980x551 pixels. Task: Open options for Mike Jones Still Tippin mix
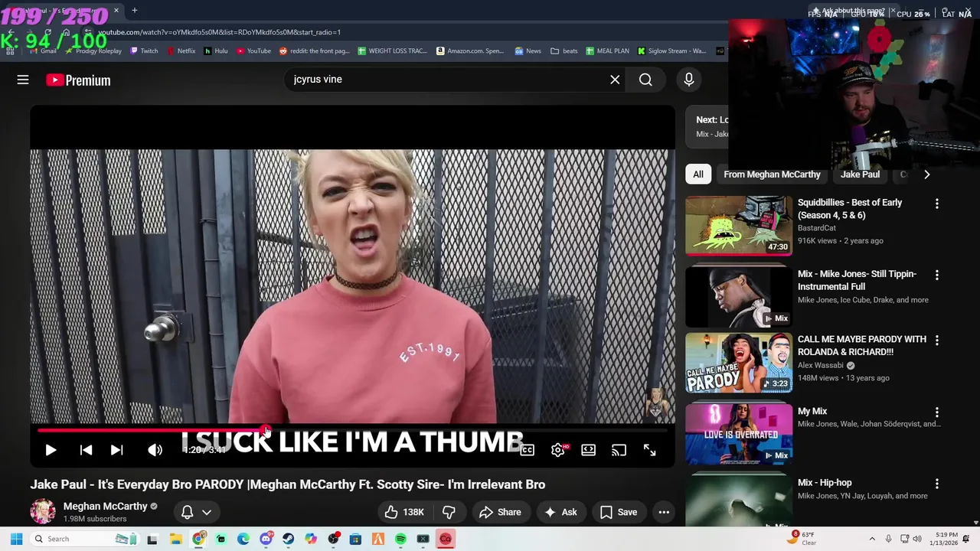coord(936,275)
